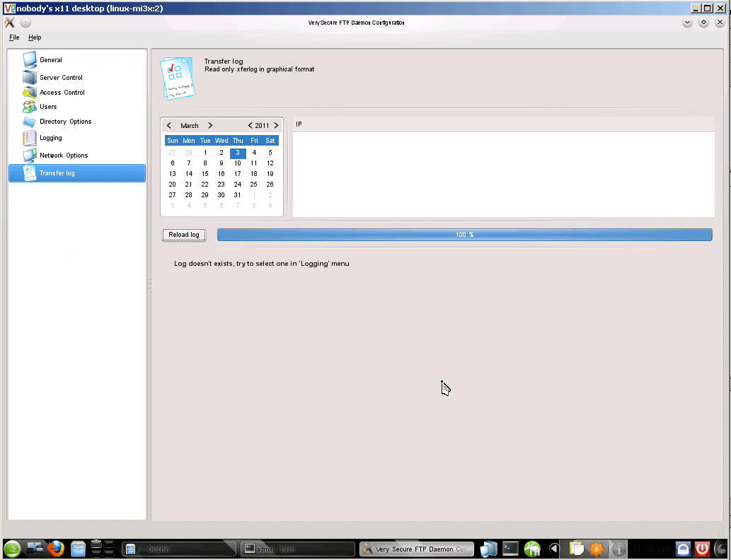Select March 3 in calendar

click(238, 152)
